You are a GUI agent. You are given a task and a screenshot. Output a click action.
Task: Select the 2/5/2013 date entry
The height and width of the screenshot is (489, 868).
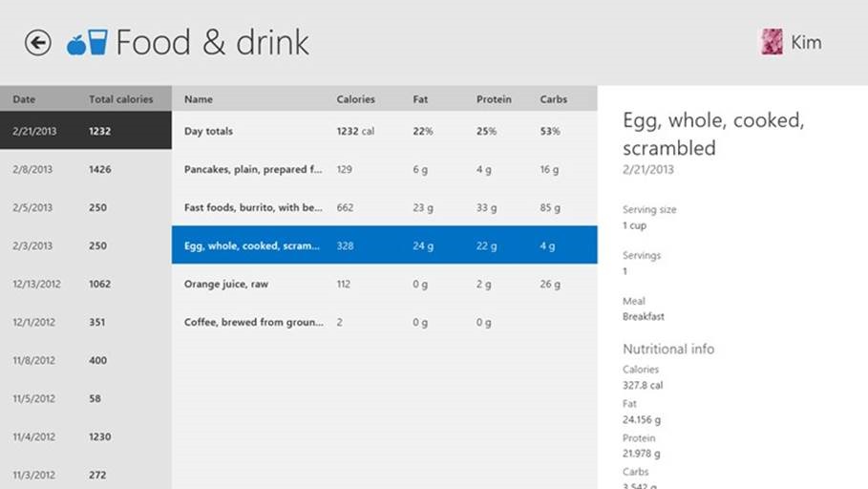(x=86, y=207)
